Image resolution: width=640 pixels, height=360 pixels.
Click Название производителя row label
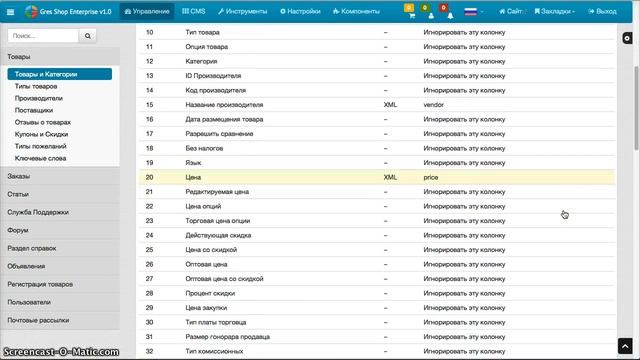224,105
